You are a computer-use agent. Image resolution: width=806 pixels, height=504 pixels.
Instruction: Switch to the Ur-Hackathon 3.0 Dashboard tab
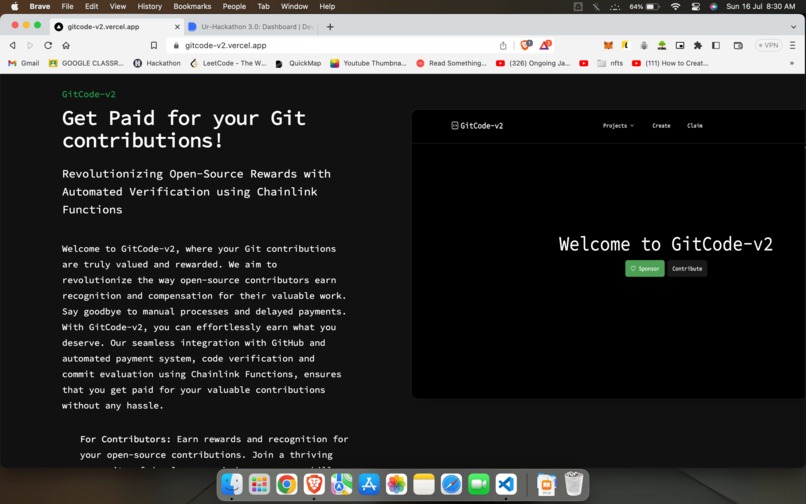coord(251,27)
